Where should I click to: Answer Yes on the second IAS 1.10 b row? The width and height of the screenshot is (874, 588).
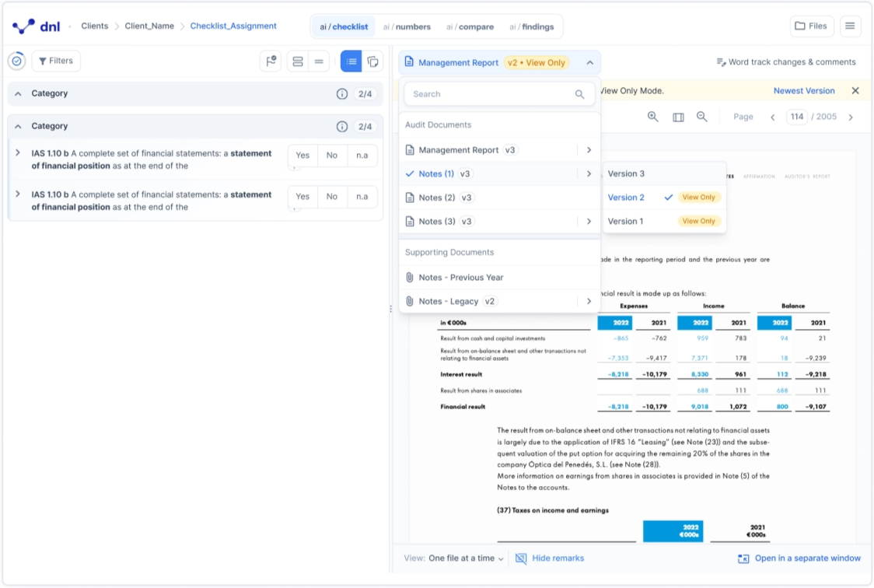[x=302, y=197]
